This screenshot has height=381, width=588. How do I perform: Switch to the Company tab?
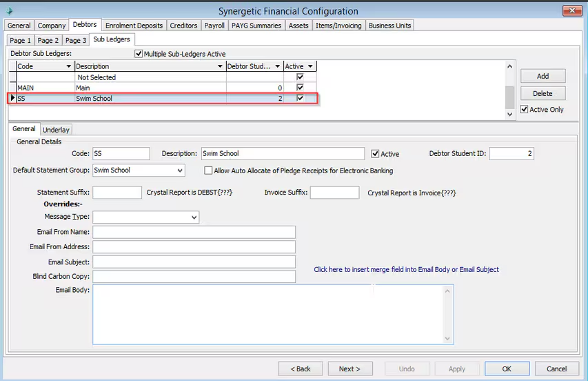coord(52,26)
